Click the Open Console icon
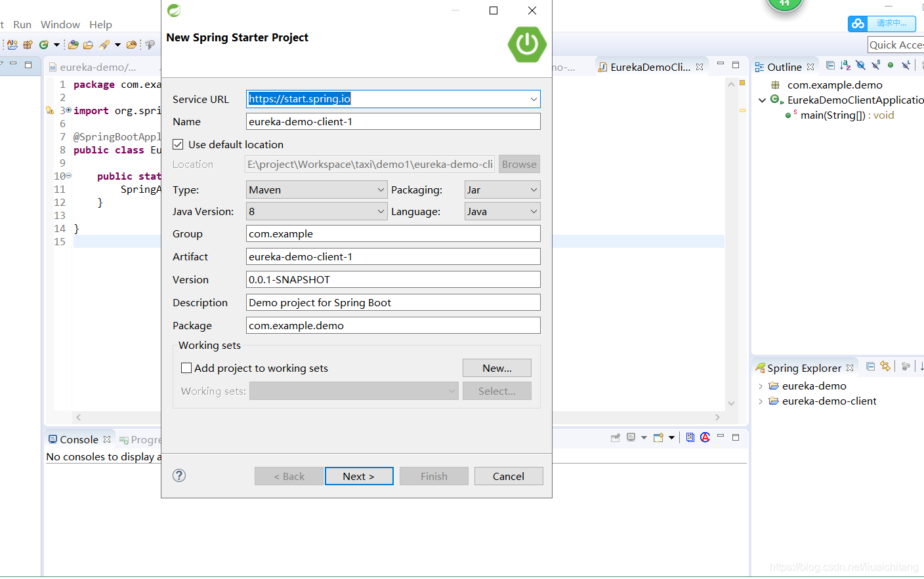 point(658,437)
